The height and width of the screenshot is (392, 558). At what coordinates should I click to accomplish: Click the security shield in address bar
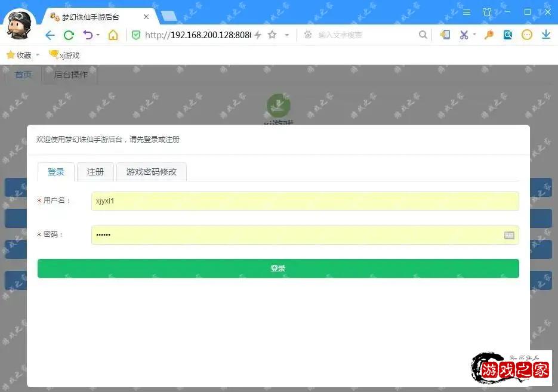[x=135, y=35]
